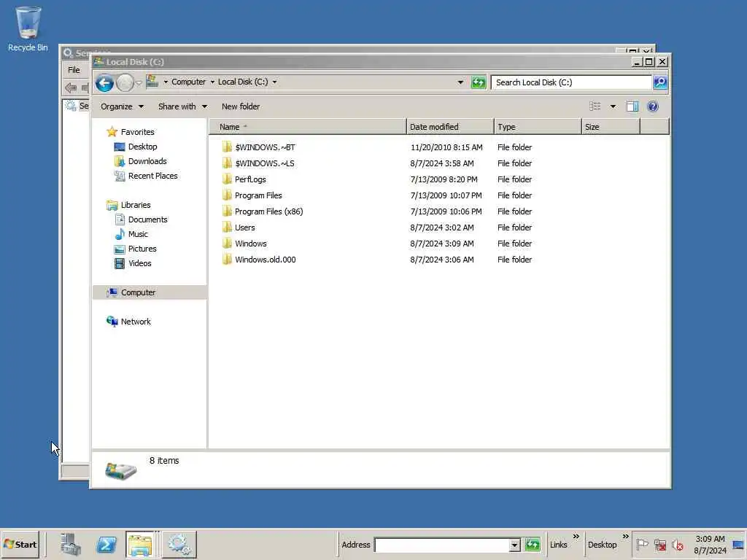The height and width of the screenshot is (560, 747).
Task: Open the Documents library
Action: click(141, 219)
